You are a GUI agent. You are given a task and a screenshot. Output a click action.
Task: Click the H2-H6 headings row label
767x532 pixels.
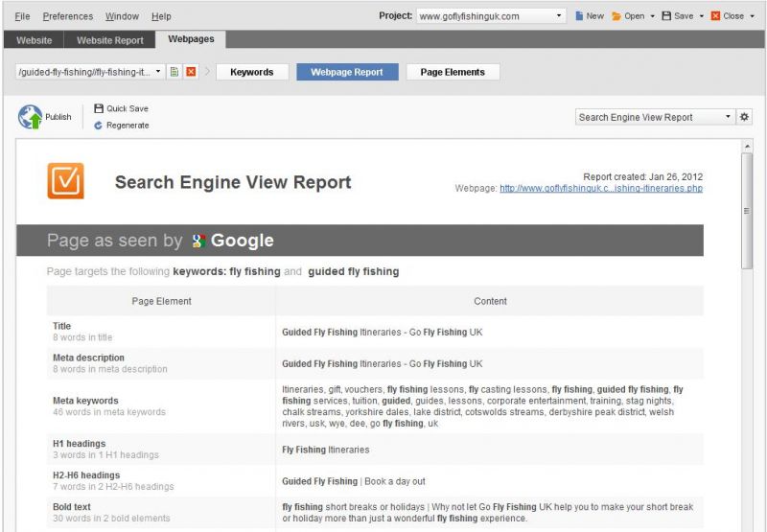86,475
